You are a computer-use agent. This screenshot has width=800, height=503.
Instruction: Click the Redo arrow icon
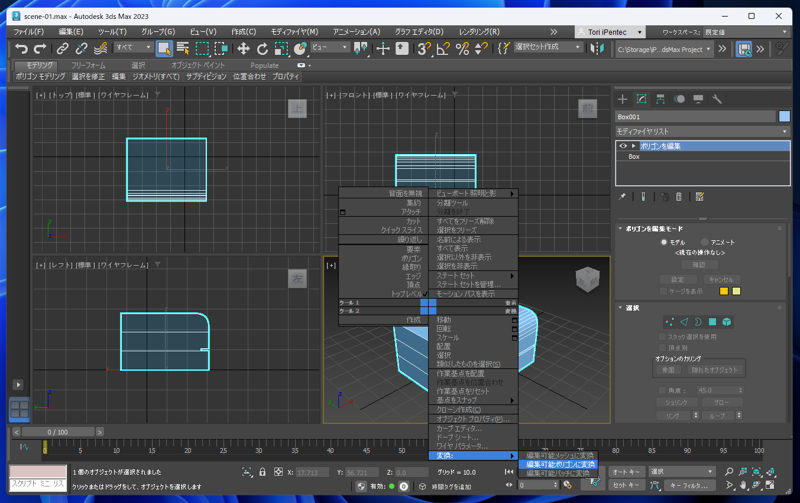[40, 49]
